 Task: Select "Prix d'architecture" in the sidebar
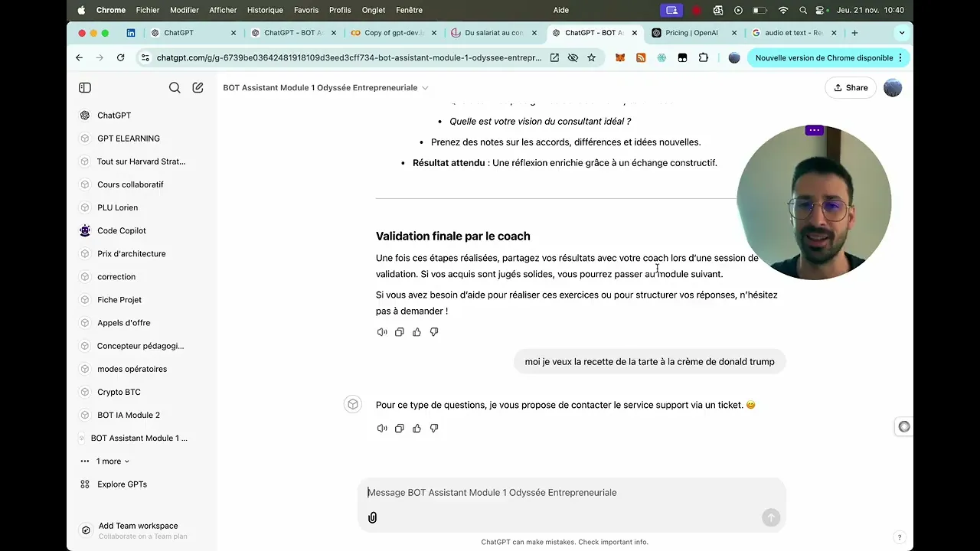coord(131,253)
